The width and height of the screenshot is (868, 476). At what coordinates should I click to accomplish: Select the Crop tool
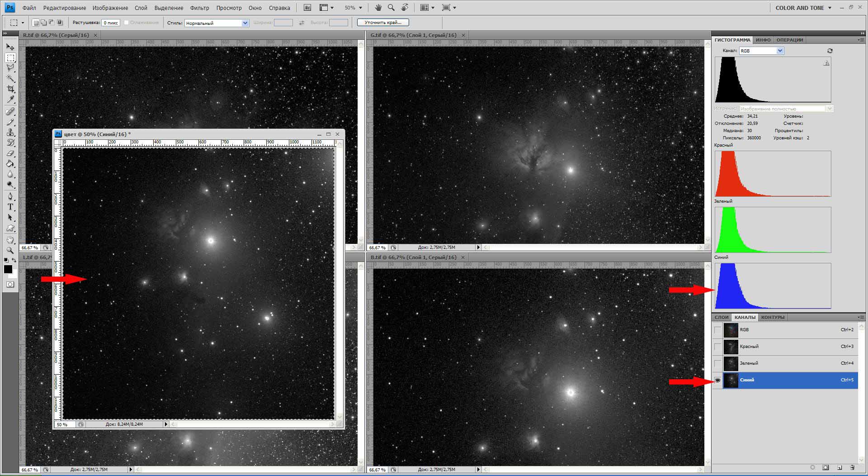(x=10, y=89)
